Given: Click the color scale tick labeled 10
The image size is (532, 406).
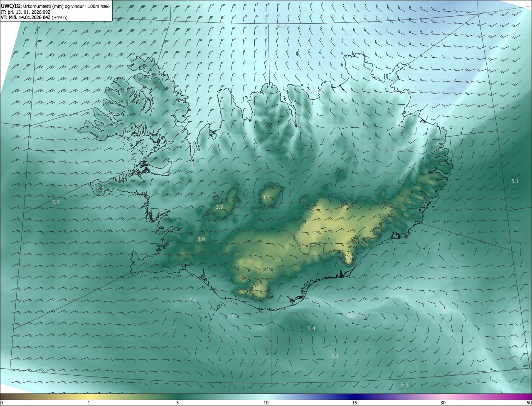Looking at the screenshot, I should (x=266, y=403).
